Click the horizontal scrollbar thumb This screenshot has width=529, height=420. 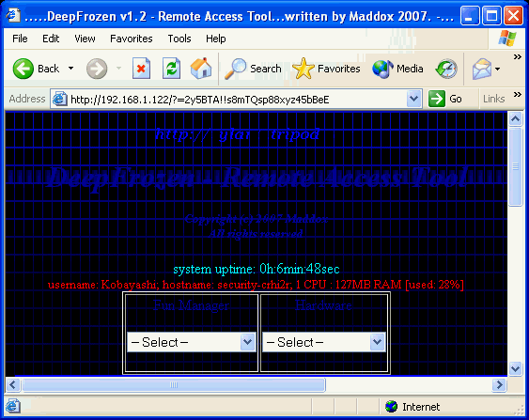(174, 385)
